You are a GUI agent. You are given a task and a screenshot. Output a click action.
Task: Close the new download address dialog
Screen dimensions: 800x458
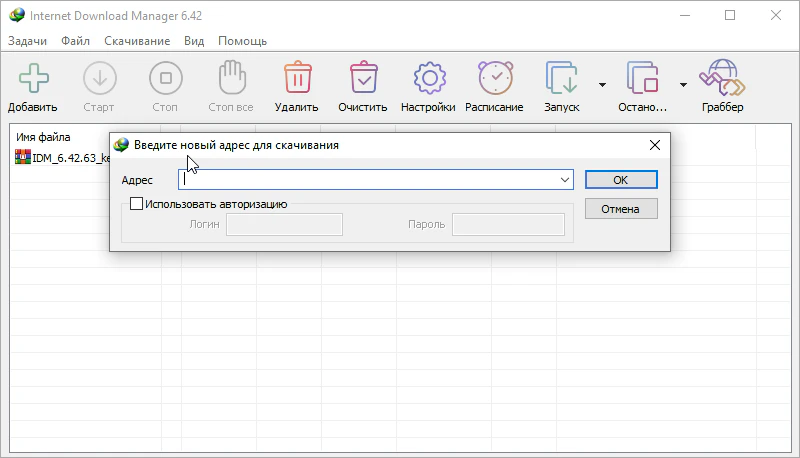655,145
